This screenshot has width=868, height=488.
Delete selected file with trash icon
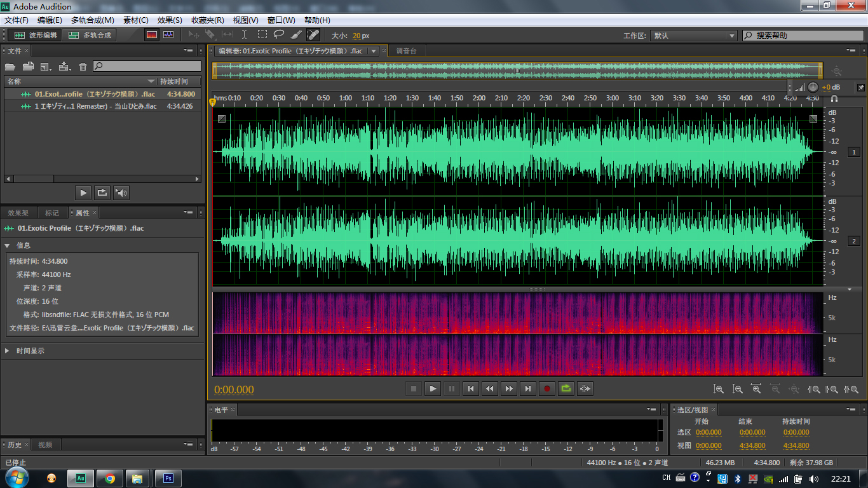pyautogui.click(x=83, y=66)
